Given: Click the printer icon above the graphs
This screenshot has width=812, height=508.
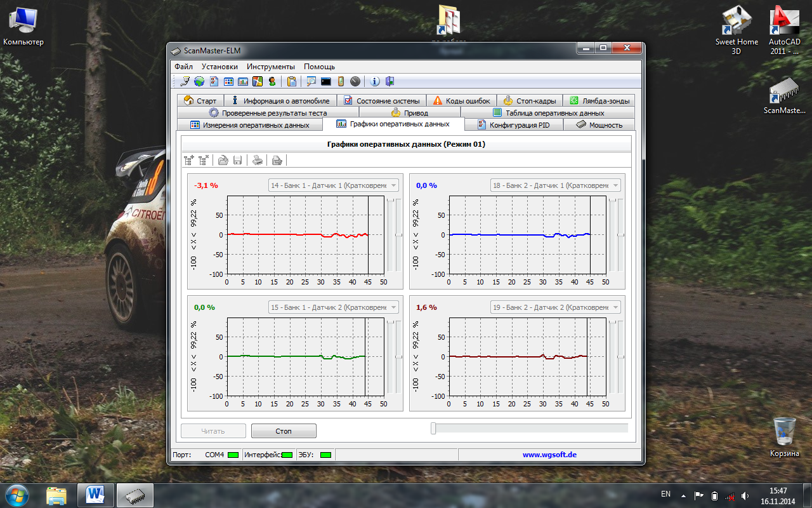Looking at the screenshot, I should (258, 161).
